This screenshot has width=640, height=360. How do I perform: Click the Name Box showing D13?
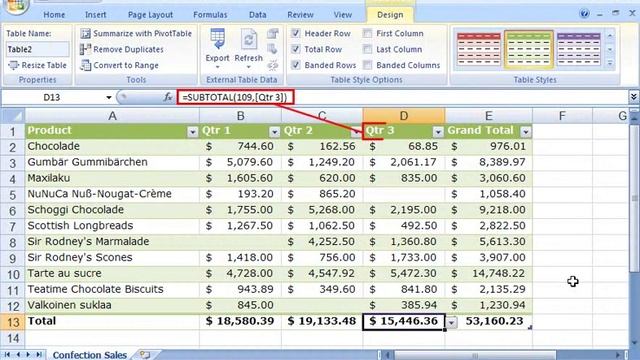click(x=51, y=98)
